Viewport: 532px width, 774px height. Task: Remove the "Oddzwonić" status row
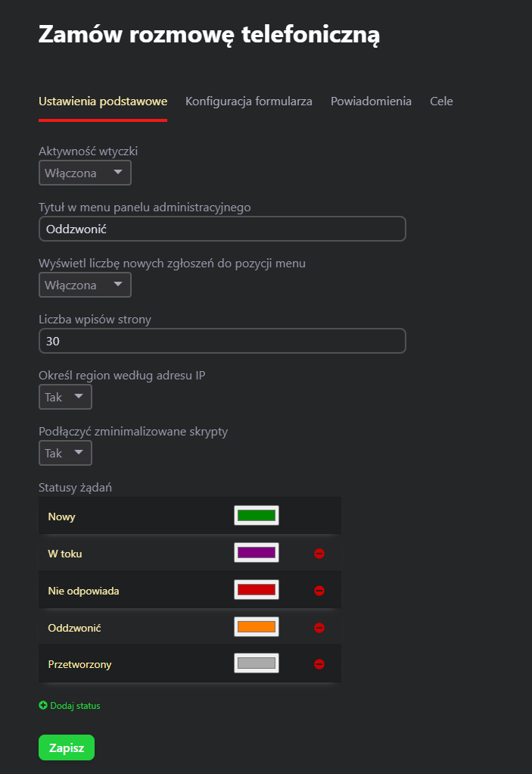[x=319, y=628]
